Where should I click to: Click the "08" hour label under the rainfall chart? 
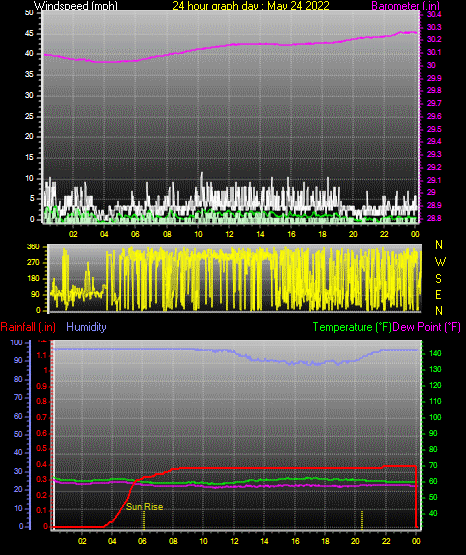[x=173, y=541]
